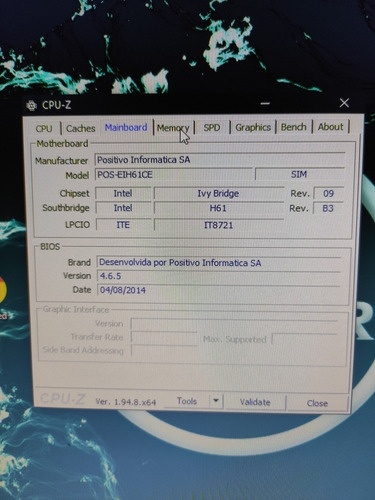Viewport: 375px width, 500px height.
Task: Click the Close button at bottom
Action: click(x=317, y=403)
